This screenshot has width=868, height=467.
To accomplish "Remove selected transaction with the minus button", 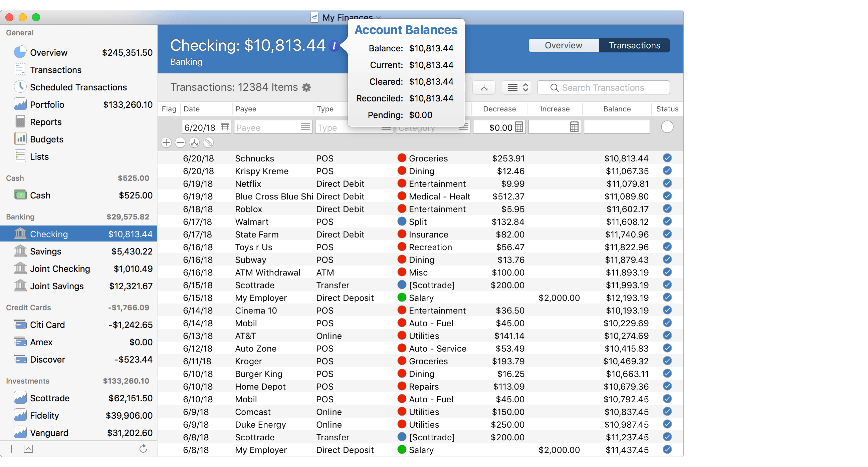I will coord(180,143).
